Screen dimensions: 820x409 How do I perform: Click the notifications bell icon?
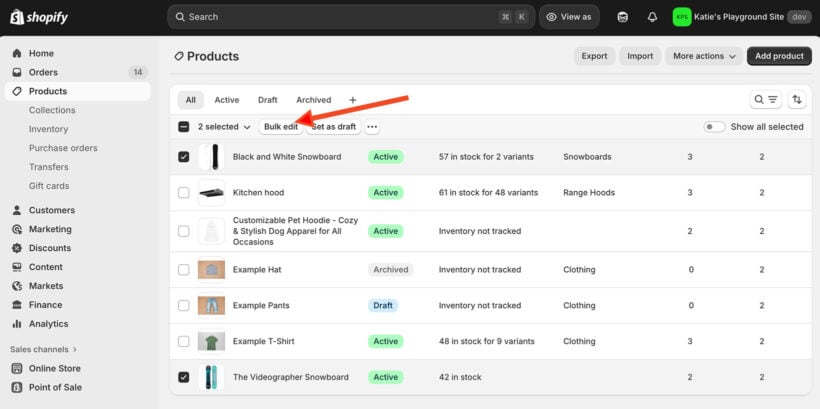[652, 17]
